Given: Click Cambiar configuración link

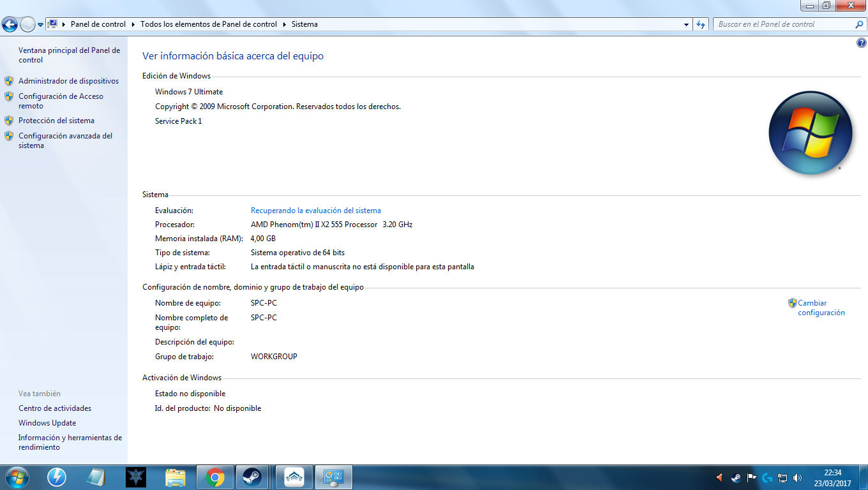Looking at the screenshot, I should [821, 308].
